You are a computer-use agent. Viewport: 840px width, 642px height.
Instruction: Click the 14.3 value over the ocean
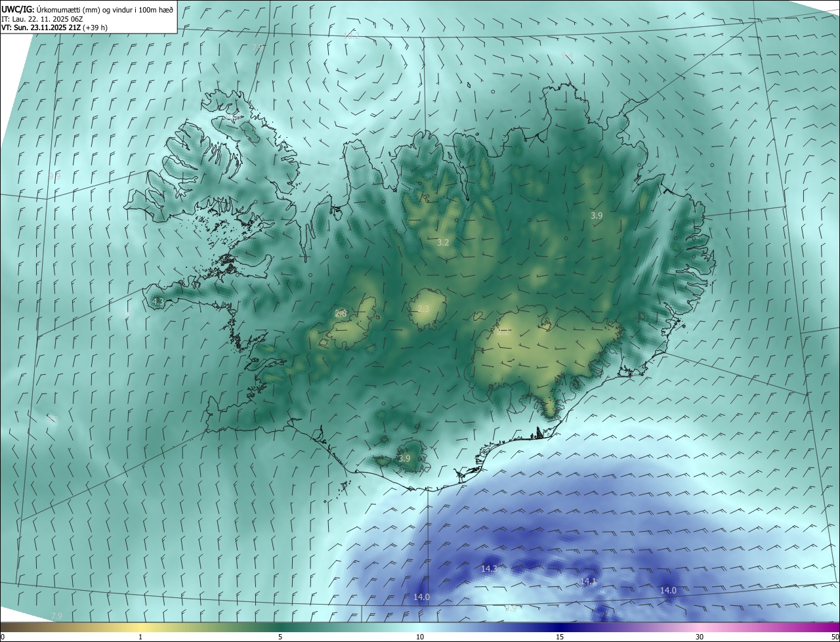490,568
